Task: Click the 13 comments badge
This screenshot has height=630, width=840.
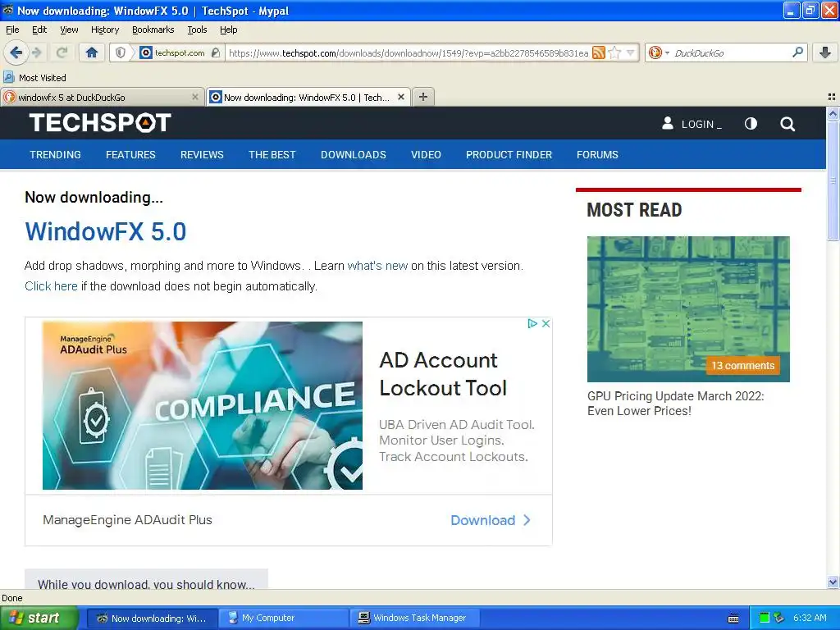Action: pos(742,365)
